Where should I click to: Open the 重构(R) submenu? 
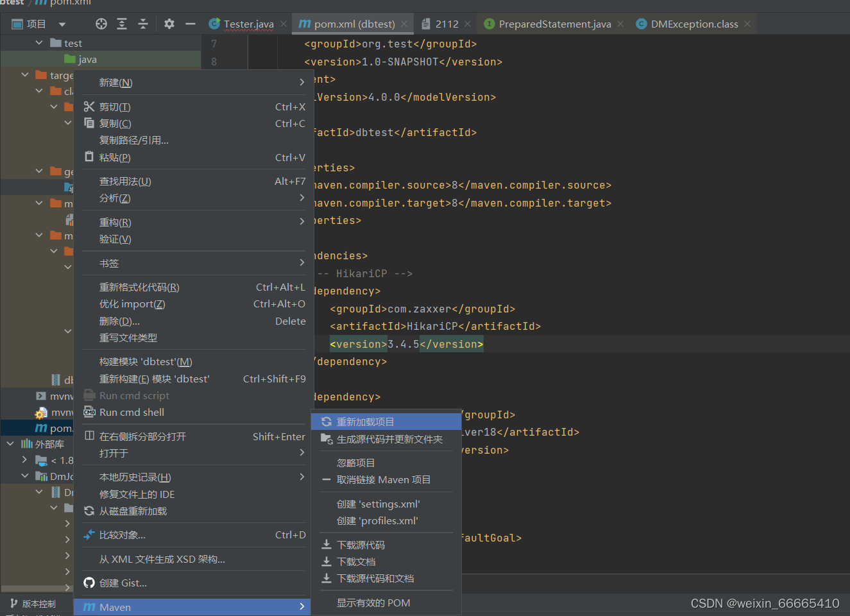click(192, 223)
